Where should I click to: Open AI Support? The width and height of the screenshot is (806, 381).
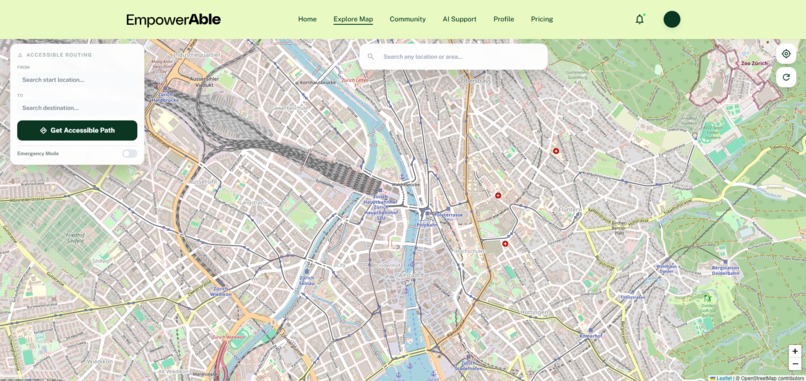pos(459,19)
